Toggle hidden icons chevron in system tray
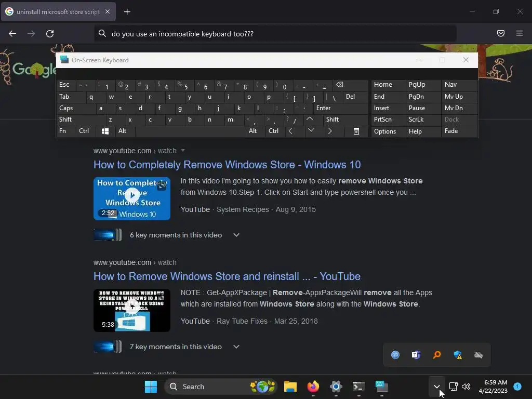The width and height of the screenshot is (532, 399). coord(436,387)
